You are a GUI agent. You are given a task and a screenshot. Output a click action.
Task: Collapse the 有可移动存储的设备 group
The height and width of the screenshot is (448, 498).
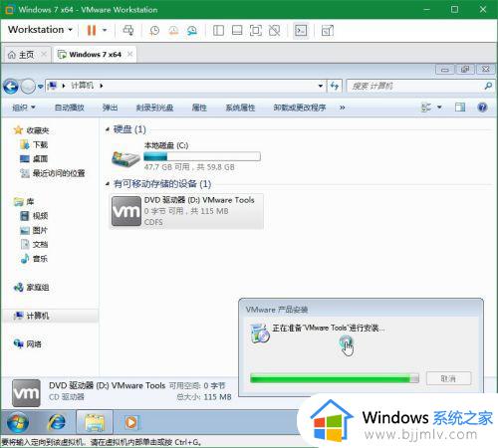point(108,183)
